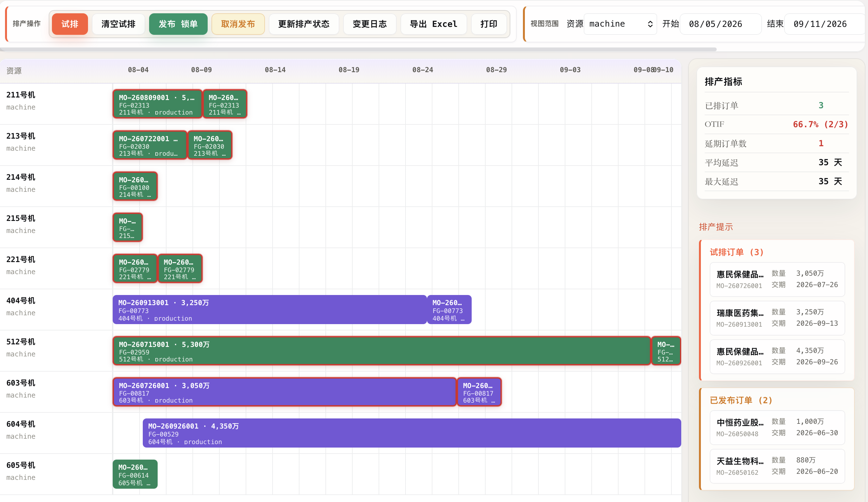Click the 取消发布 button
The height and width of the screenshot is (502, 868).
click(238, 24)
